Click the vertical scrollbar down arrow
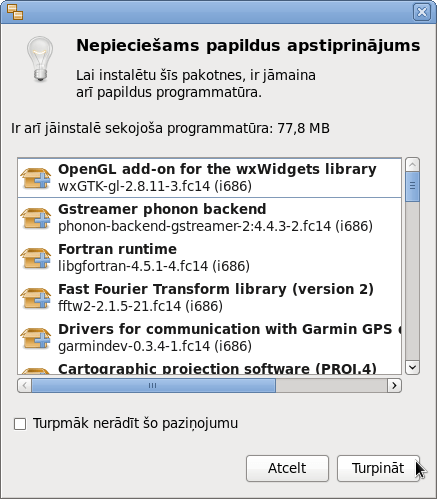The width and height of the screenshot is (437, 499). tap(412, 368)
